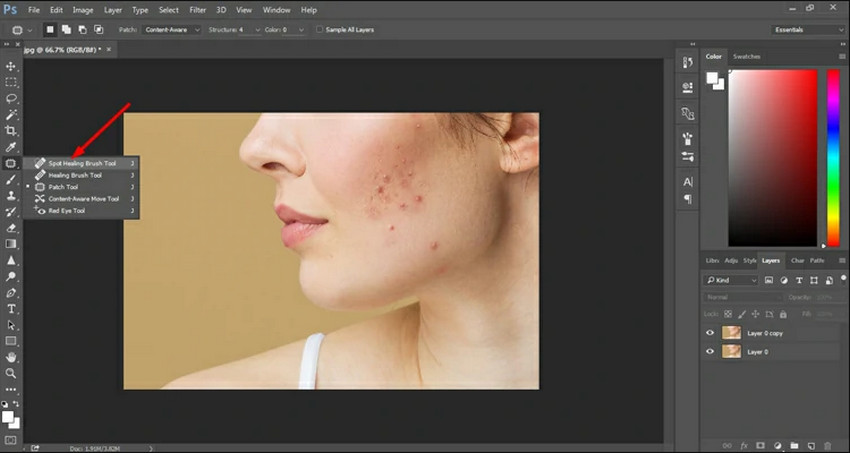This screenshot has height=453, width=850.
Task: Switch to the Swatches tab
Action: pos(746,56)
